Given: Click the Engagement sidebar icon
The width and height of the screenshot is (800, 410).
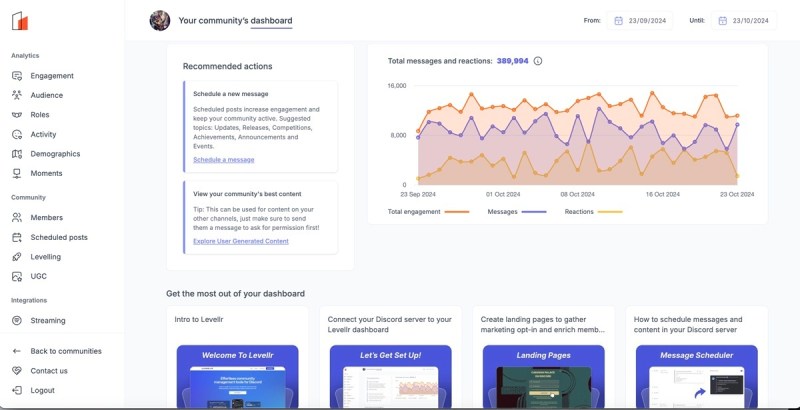Looking at the screenshot, I should point(17,76).
